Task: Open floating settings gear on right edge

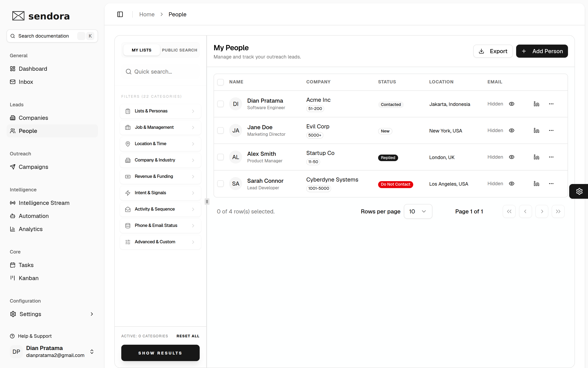Action: [579, 191]
